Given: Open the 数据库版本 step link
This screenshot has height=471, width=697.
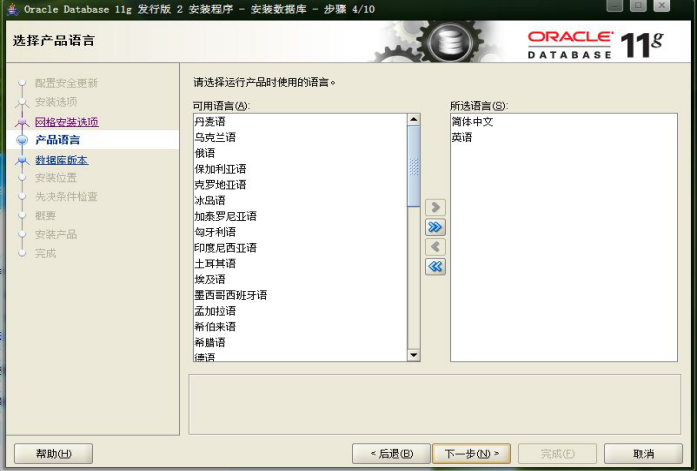Looking at the screenshot, I should click(61, 160).
